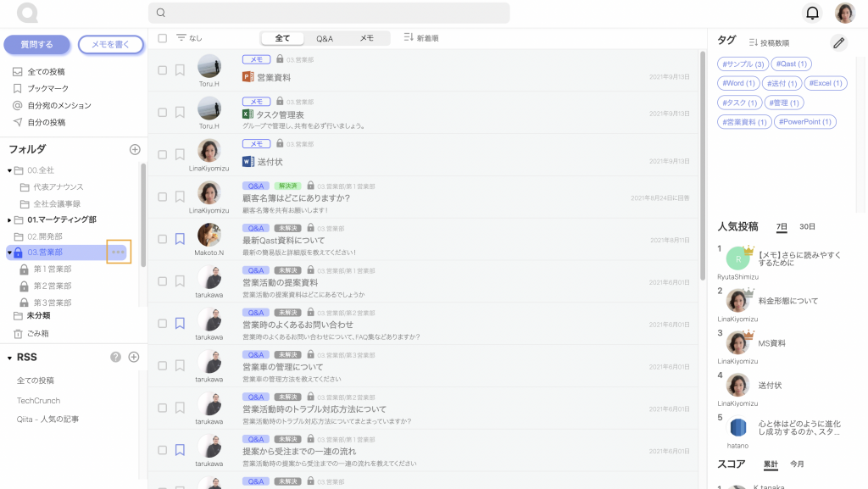
Task: Add a new RSS feed with plus icon
Action: tap(133, 357)
